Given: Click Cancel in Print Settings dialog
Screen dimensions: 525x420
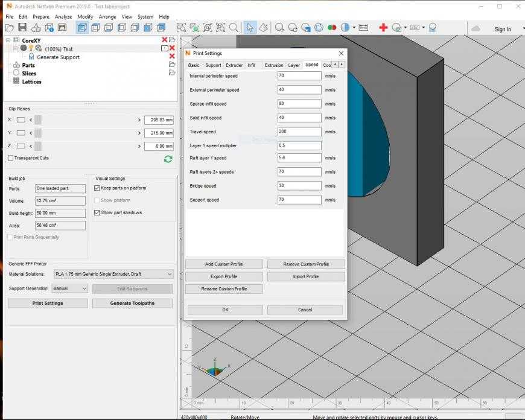Looking at the screenshot, I should (305, 310).
